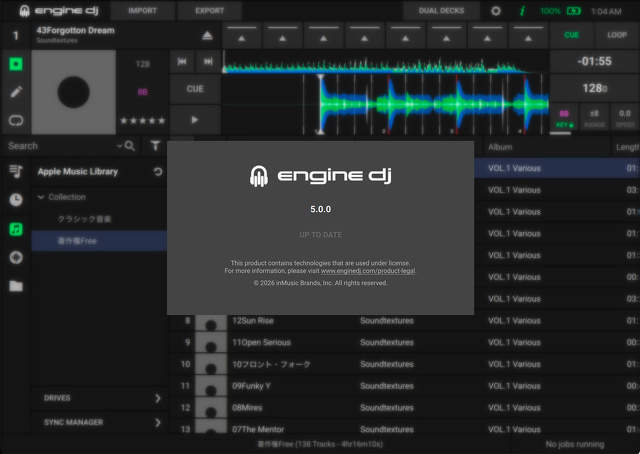Image resolution: width=640 pixels, height=454 pixels.
Task: Click the 1:04 AM clock
Action: tap(606, 11)
